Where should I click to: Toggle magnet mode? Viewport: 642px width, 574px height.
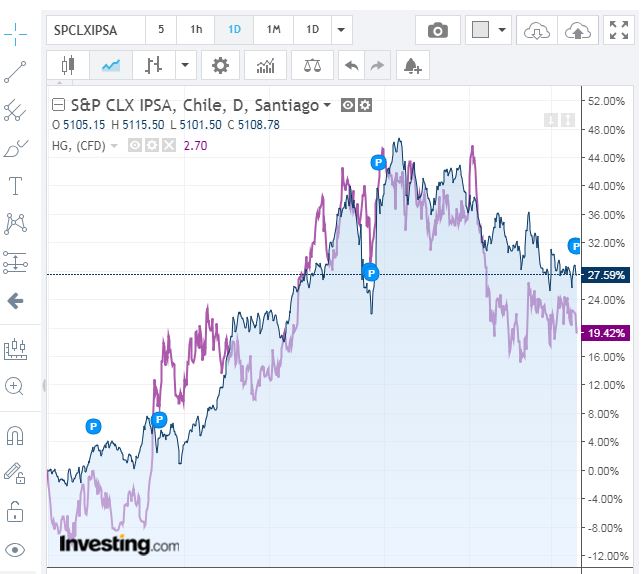15,436
